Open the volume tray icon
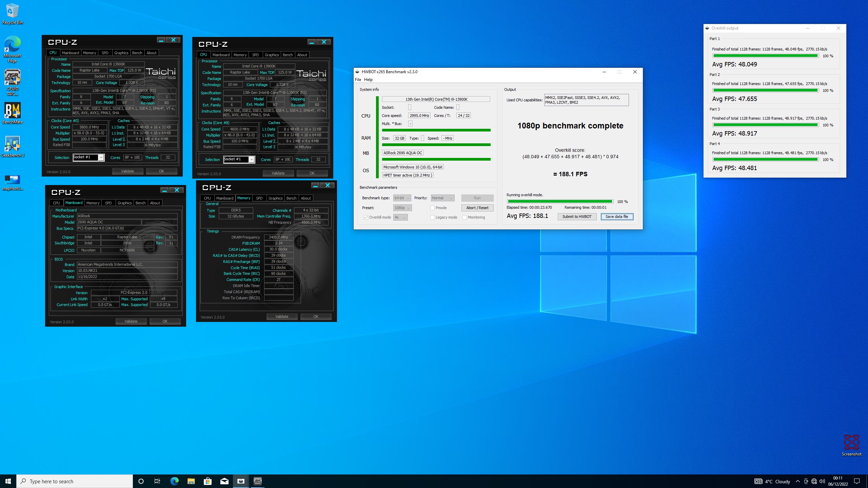The image size is (868, 488). (822, 481)
